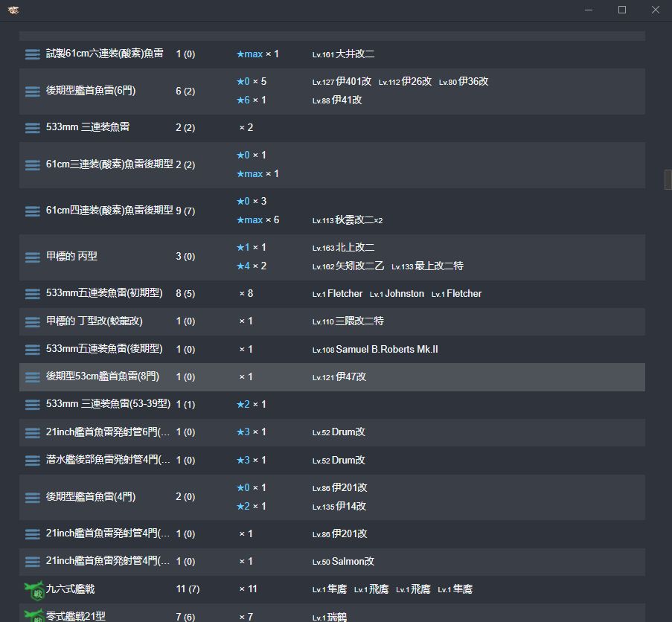The image size is (672, 622).
Task: Click ship Salmon改 Lv.50
Action: click(343, 562)
